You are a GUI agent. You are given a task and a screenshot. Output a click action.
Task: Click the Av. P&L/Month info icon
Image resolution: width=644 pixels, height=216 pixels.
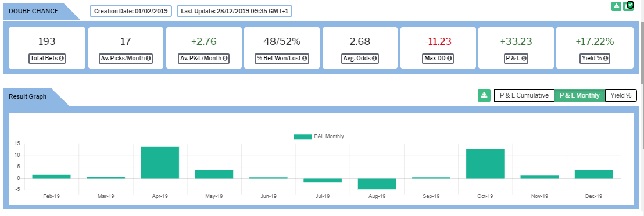coord(225,58)
